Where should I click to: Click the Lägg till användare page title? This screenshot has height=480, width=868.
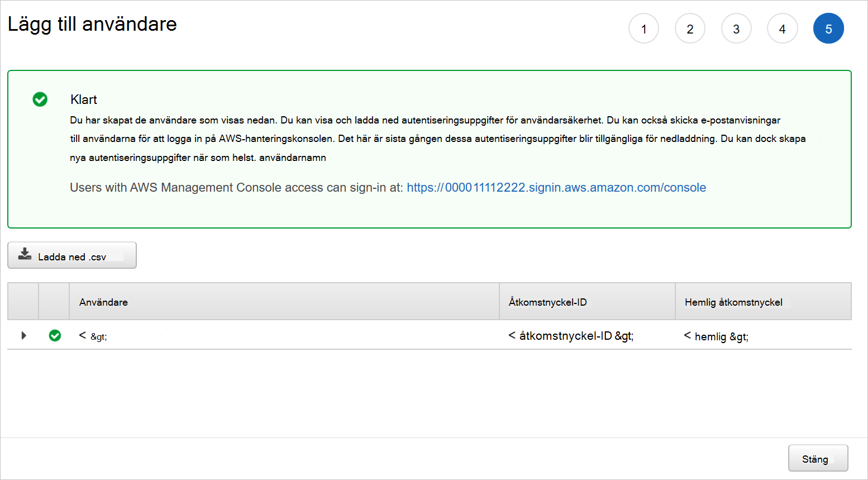pyautogui.click(x=92, y=25)
